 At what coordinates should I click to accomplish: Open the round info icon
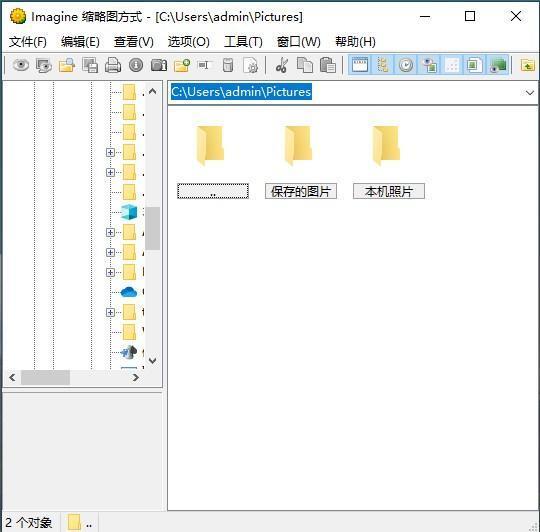click(x=136, y=65)
